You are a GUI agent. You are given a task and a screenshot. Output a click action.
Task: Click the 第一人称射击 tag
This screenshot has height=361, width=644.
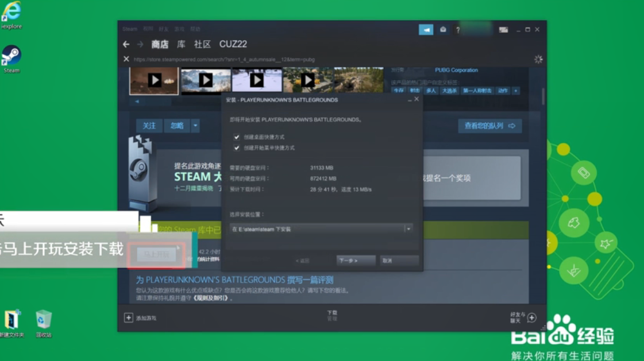click(x=477, y=91)
